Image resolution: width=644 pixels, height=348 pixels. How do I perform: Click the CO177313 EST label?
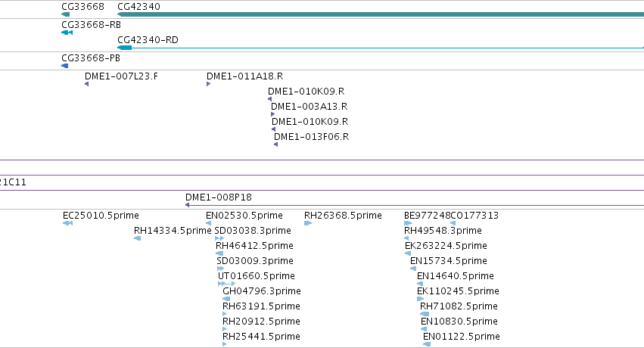tap(474, 216)
